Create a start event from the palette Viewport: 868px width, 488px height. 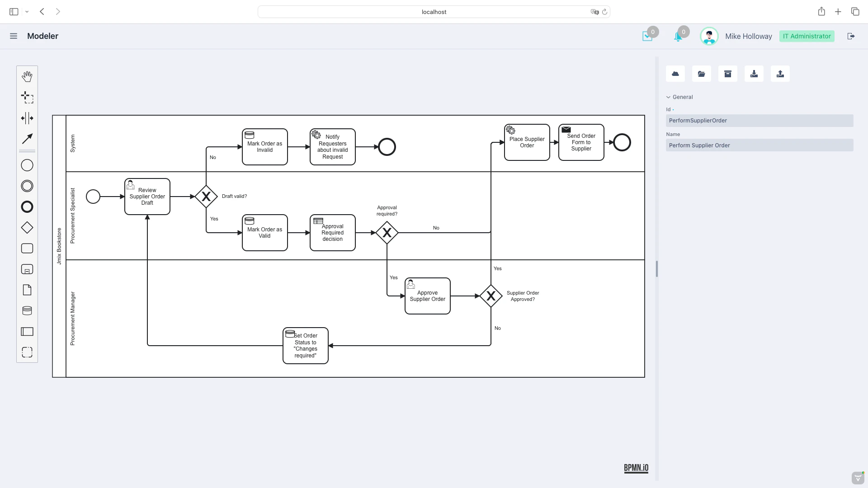27,165
